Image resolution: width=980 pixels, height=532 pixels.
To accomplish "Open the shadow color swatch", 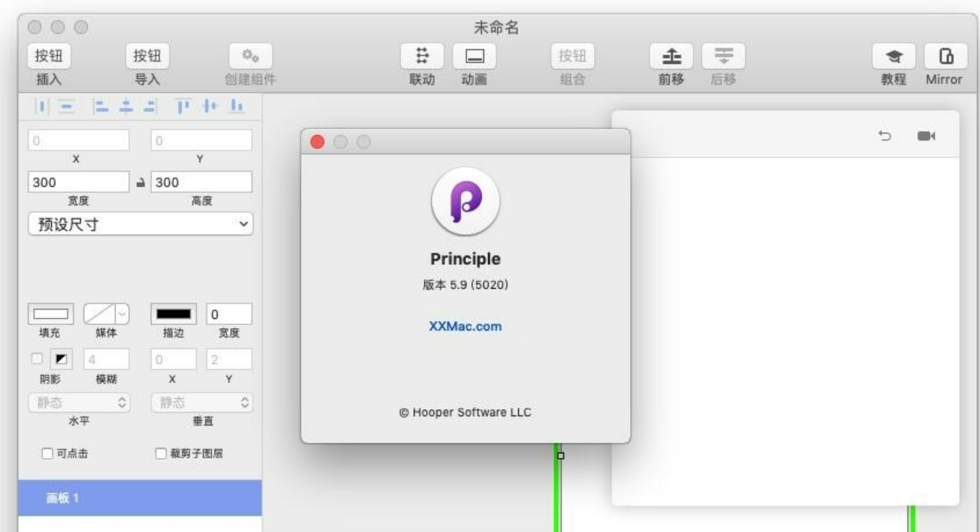I will pos(62,359).
